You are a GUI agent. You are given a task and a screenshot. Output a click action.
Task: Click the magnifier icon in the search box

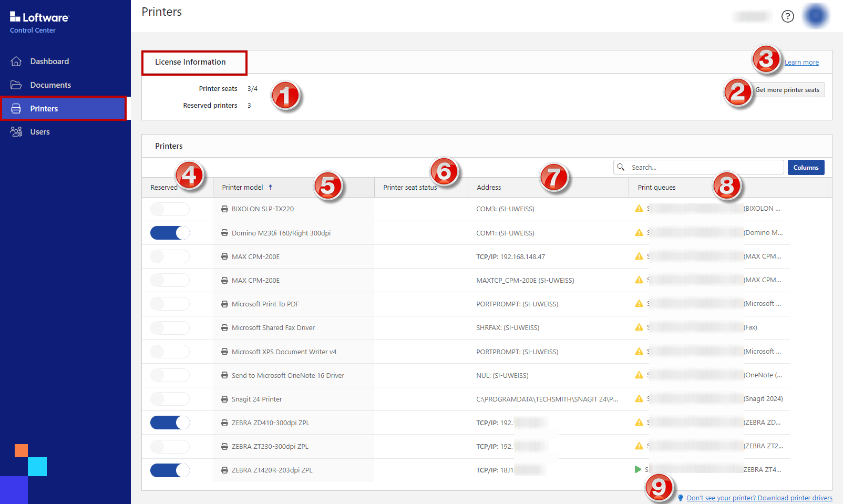point(621,167)
